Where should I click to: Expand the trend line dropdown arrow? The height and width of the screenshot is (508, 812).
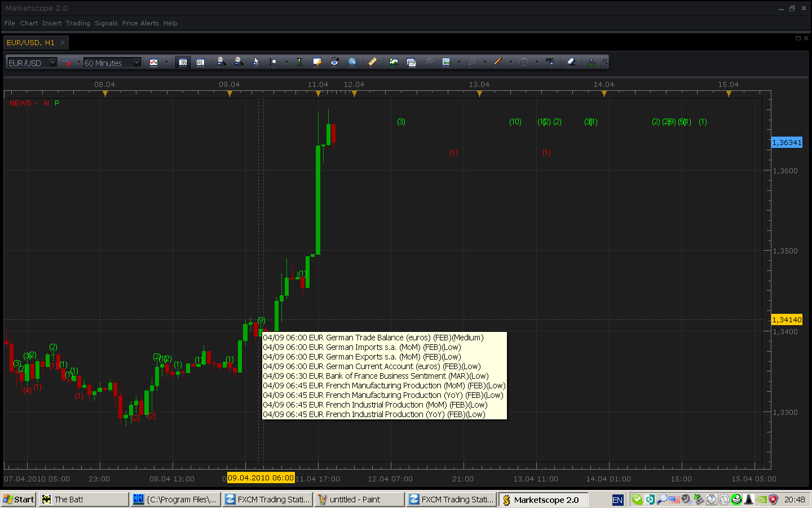tap(511, 62)
